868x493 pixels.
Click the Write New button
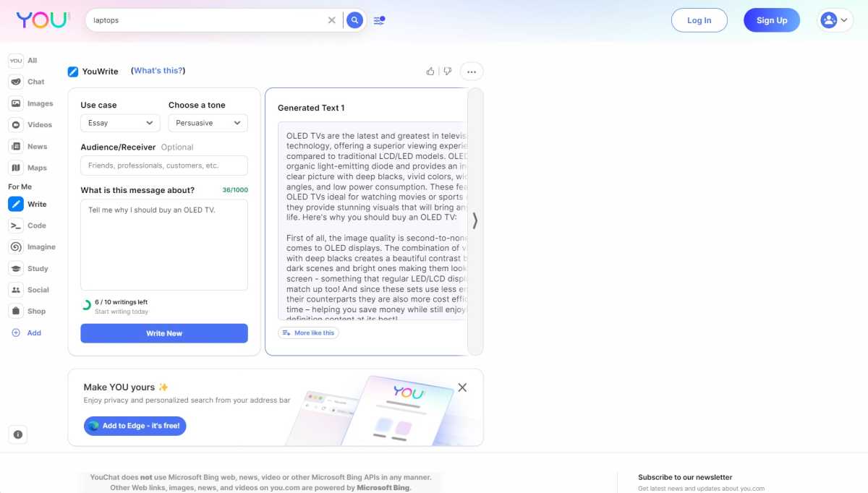coord(164,333)
